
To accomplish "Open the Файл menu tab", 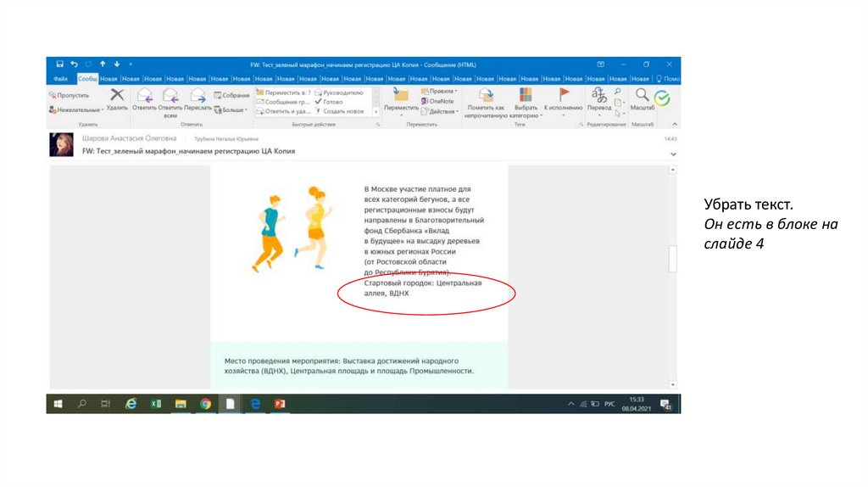I will [x=61, y=78].
